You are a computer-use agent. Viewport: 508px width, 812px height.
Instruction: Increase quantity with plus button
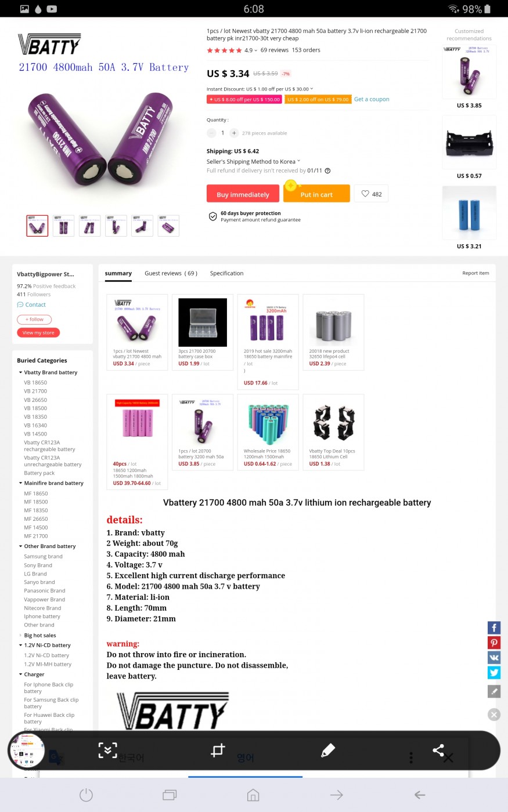point(234,133)
